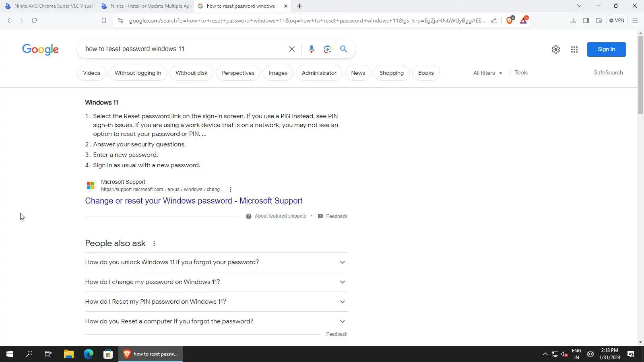
Task: Switch to the Ninite Install or Update tab
Action: click(x=146, y=6)
